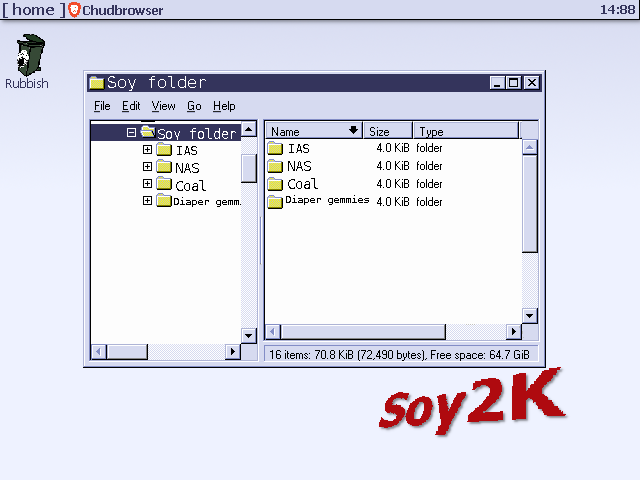
Task: Open the [ home ] panel menu
Action: 33,10
